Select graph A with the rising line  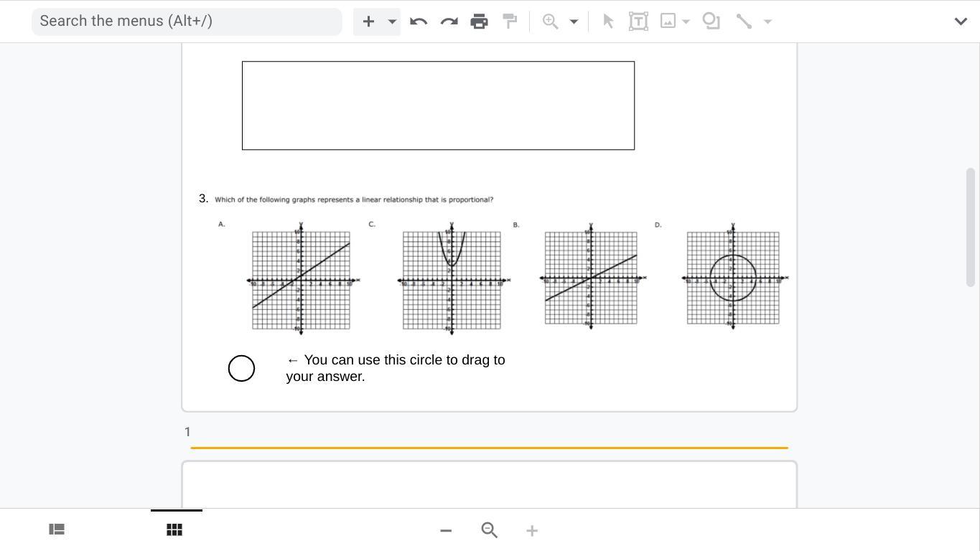[302, 279]
